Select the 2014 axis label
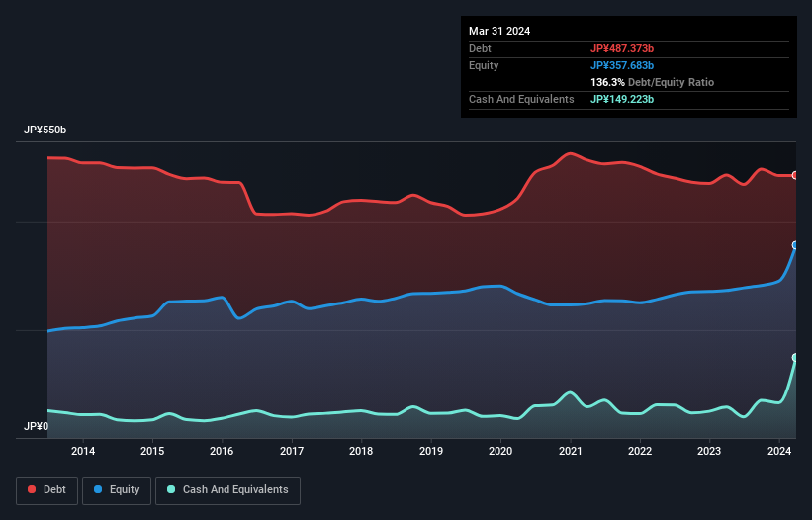The image size is (812, 520). pyautogui.click(x=83, y=451)
